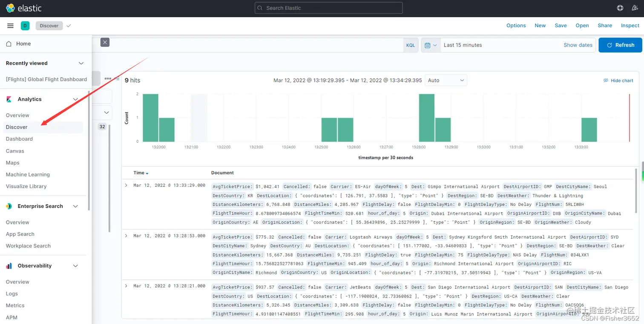Click the Observability logo icon

point(9,266)
